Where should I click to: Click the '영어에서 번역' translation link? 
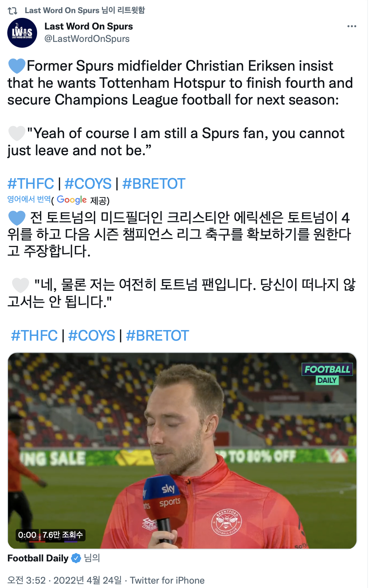pyautogui.click(x=29, y=199)
